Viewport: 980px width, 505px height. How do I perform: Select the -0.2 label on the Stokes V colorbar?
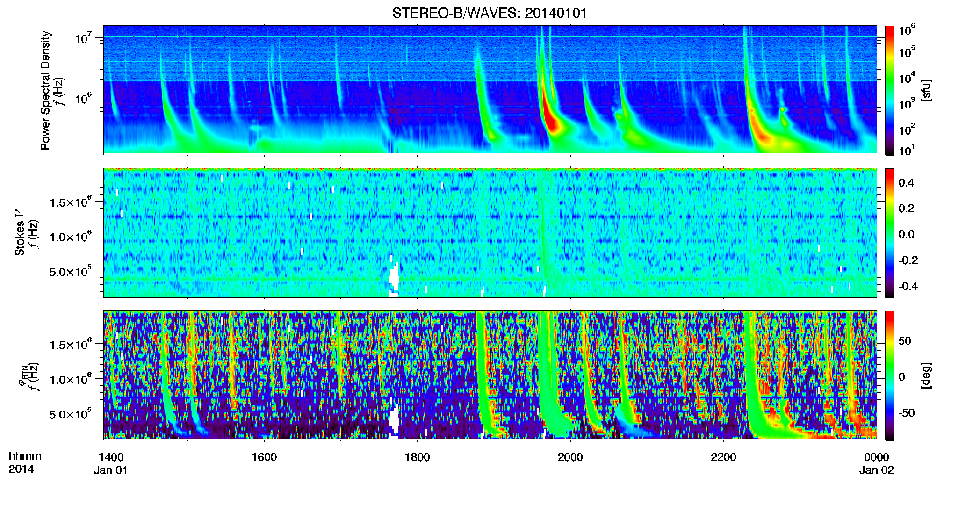908,260
